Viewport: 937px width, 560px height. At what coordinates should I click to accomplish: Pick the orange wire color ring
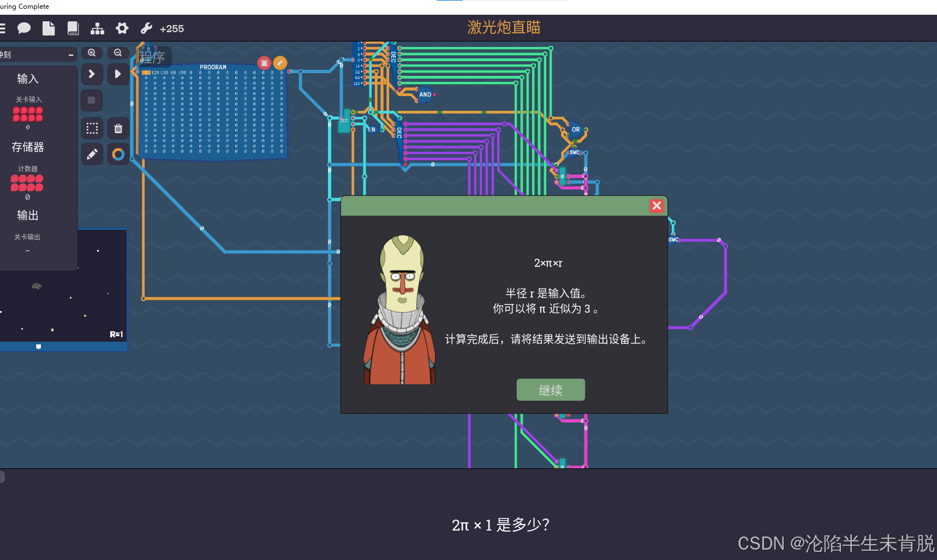click(x=118, y=154)
